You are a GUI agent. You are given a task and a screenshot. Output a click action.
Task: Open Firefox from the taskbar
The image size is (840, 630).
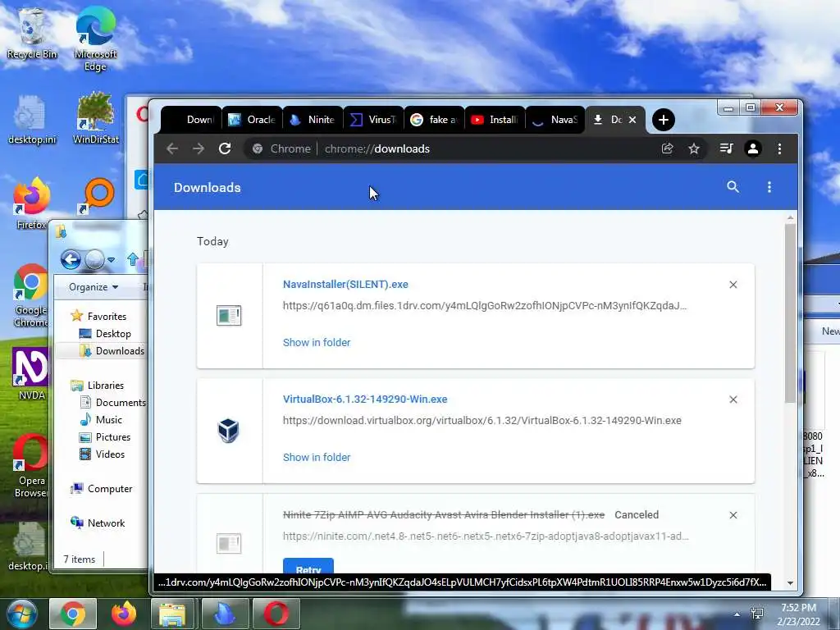click(x=124, y=614)
